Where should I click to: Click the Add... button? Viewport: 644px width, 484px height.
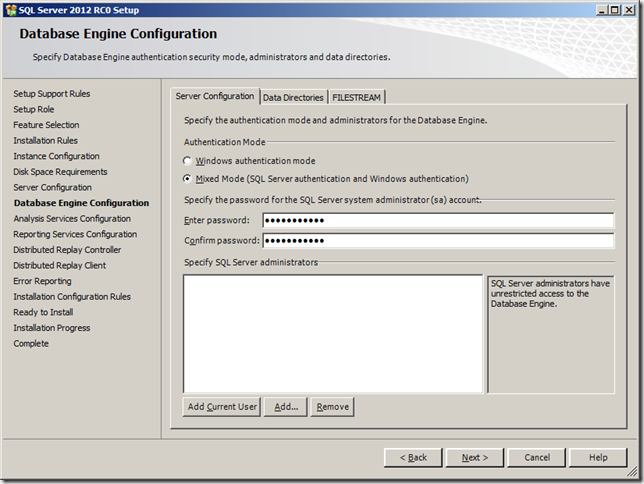tap(286, 407)
